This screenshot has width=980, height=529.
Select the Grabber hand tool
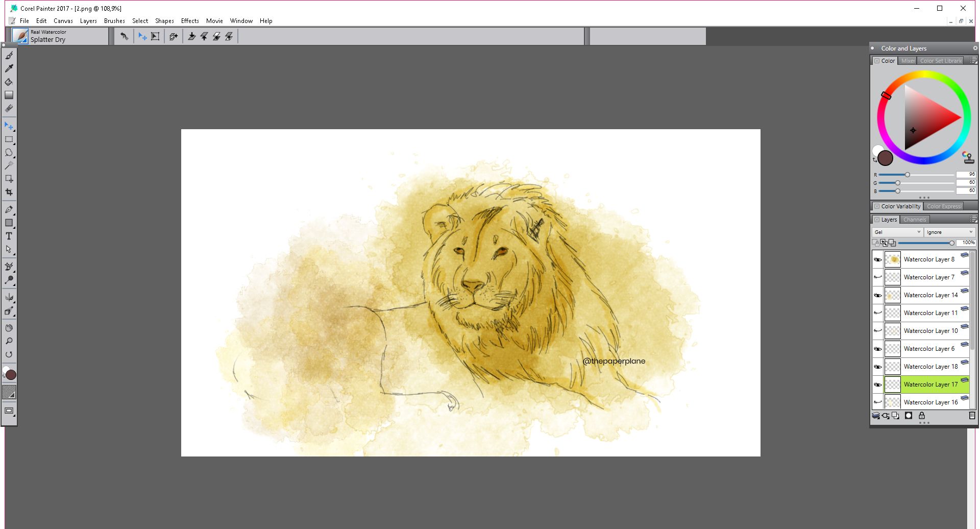pos(9,328)
